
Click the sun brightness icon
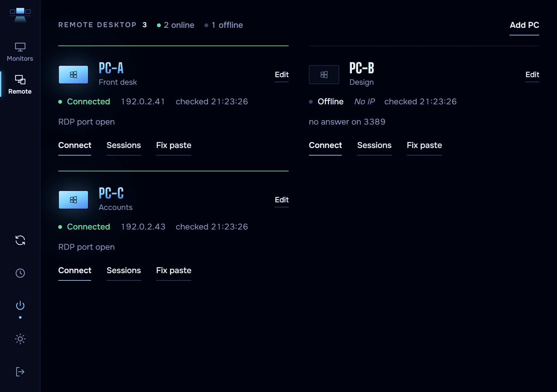20,339
